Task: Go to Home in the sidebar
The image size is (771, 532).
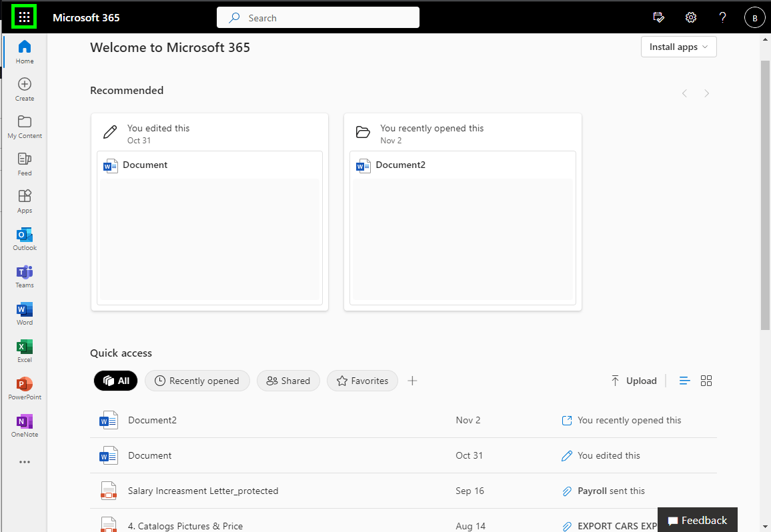Action: click(x=24, y=50)
